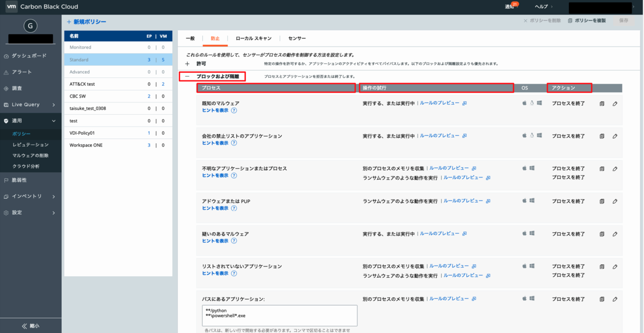Show hint for アドウェアまたは PUP
This screenshot has height=333, width=644.
point(215,209)
